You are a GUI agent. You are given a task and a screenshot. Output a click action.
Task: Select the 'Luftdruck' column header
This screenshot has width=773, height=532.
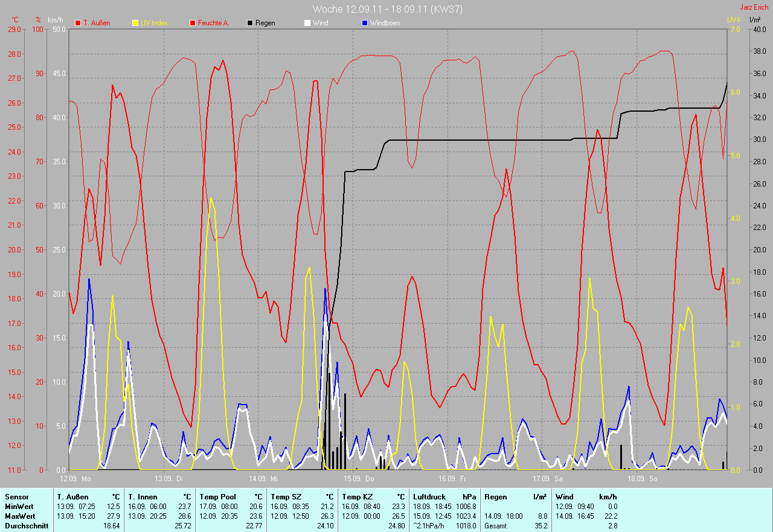[x=429, y=496]
